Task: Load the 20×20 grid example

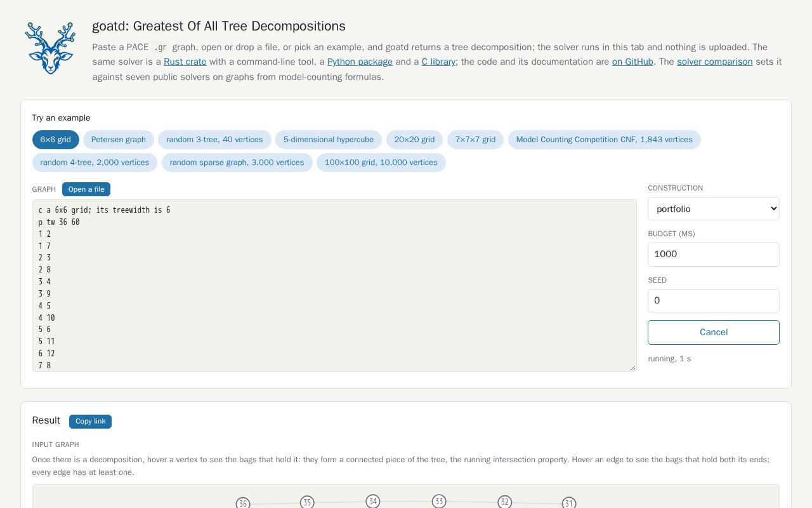Action: (414, 140)
